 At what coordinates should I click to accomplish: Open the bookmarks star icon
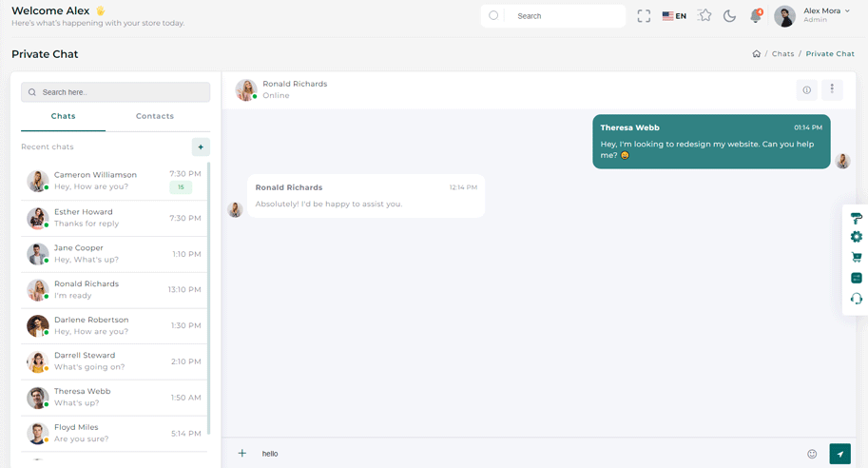pyautogui.click(x=704, y=16)
